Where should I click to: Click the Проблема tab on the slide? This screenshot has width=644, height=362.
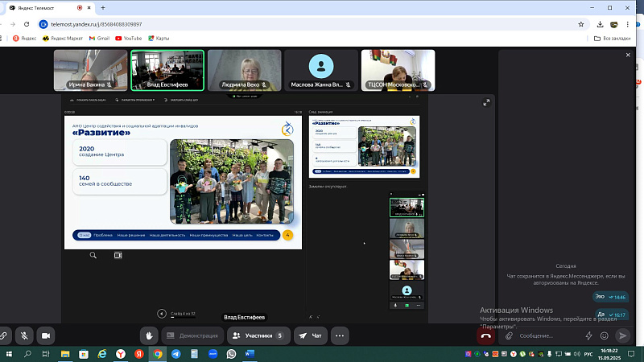(x=103, y=235)
